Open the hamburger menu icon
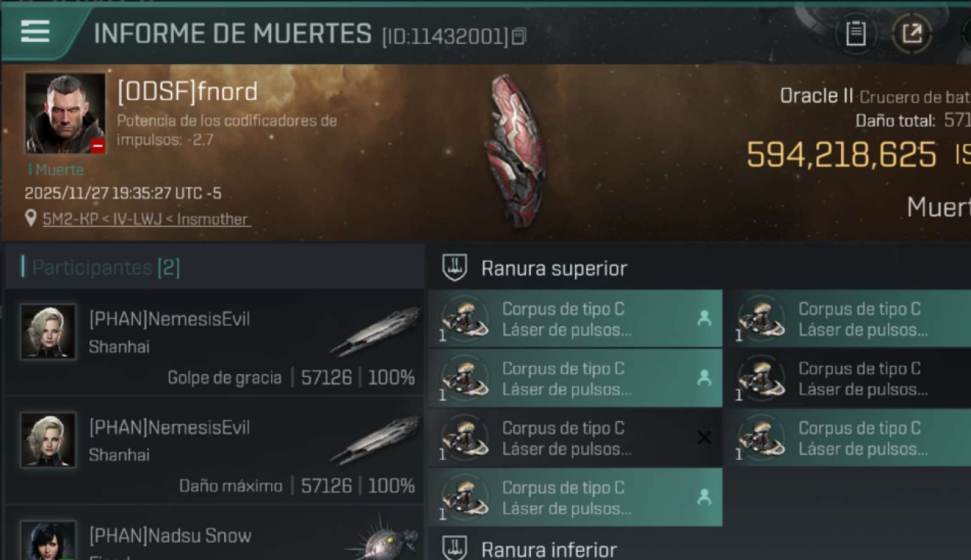Screen dimensions: 971x560 [x=35, y=31]
